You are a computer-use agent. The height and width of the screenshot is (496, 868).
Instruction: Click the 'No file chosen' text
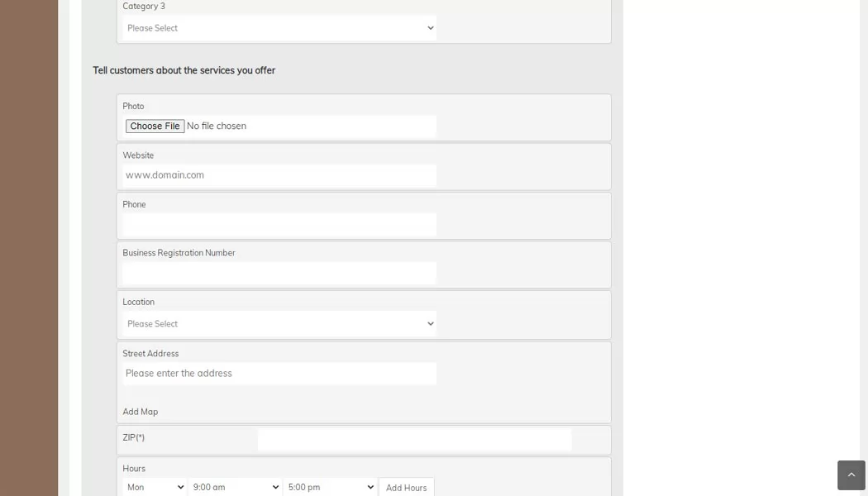click(217, 126)
